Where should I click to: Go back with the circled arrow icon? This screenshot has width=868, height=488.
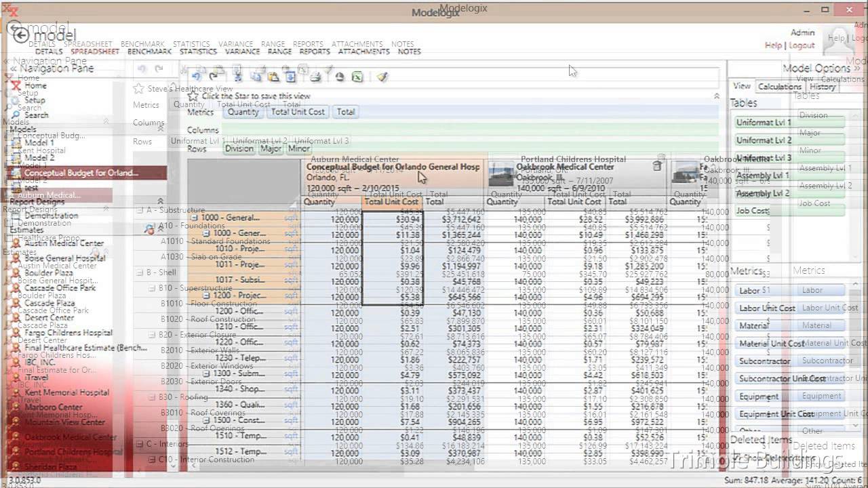pos(20,35)
